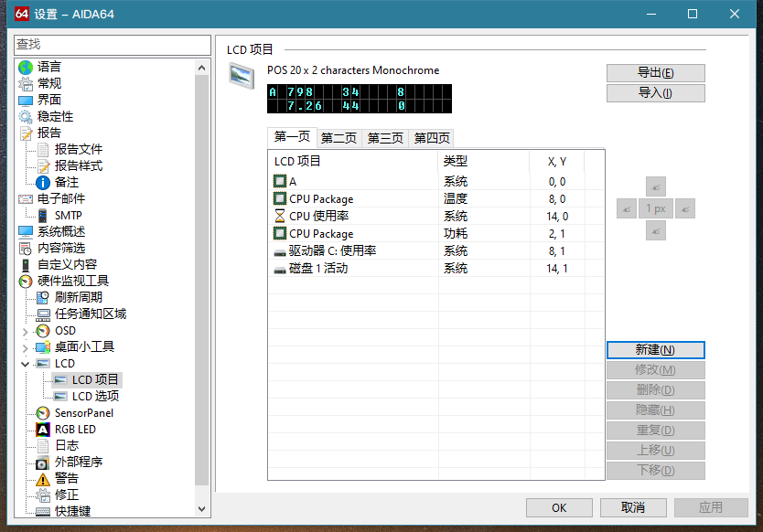Expand the 桌面小工具 tree node
The width and height of the screenshot is (763, 532).
[26, 347]
